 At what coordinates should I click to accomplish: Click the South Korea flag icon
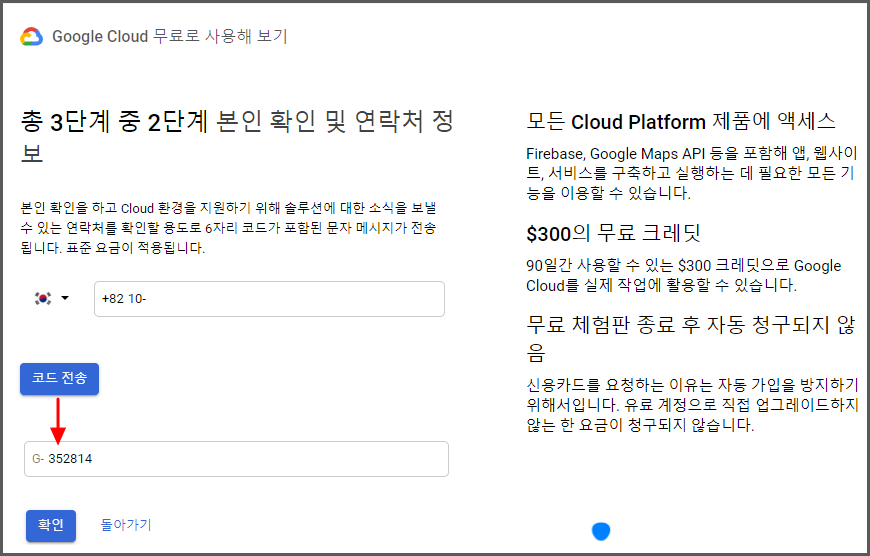click(43, 298)
